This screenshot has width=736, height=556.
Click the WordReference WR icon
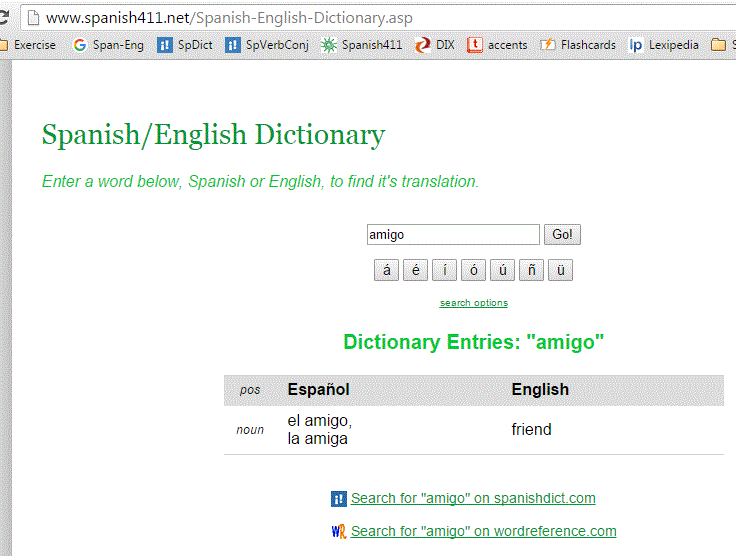pyautogui.click(x=339, y=532)
